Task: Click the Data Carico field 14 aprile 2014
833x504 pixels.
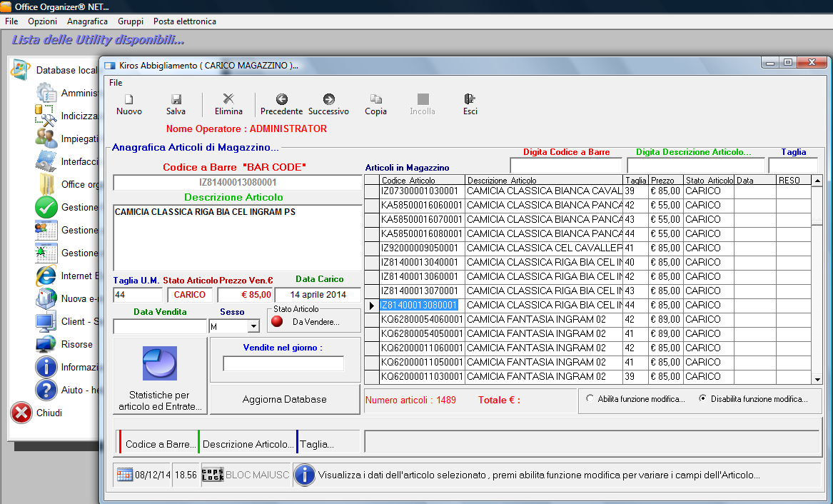Action: tap(318, 295)
